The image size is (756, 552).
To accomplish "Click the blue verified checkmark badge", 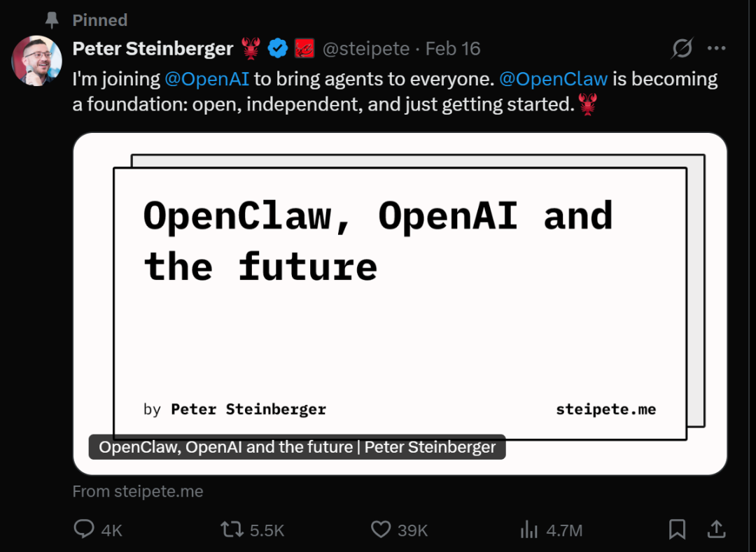I will 278,48.
